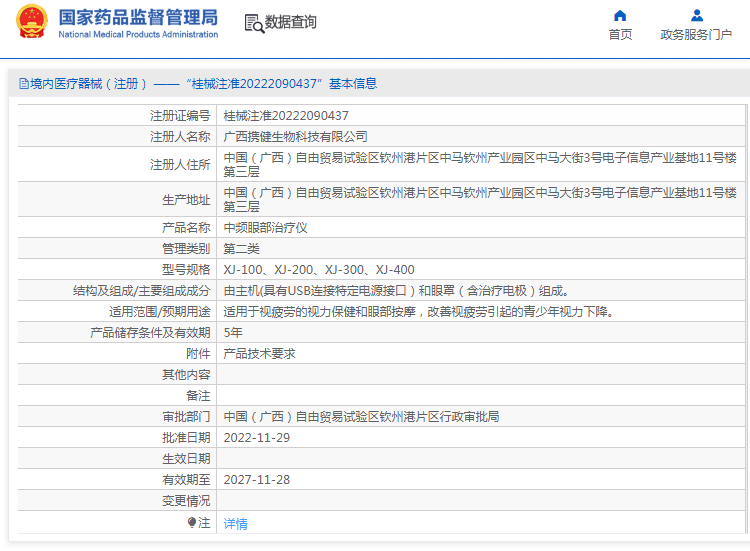
Task: Click the 附件 row label
Action: [x=198, y=354]
